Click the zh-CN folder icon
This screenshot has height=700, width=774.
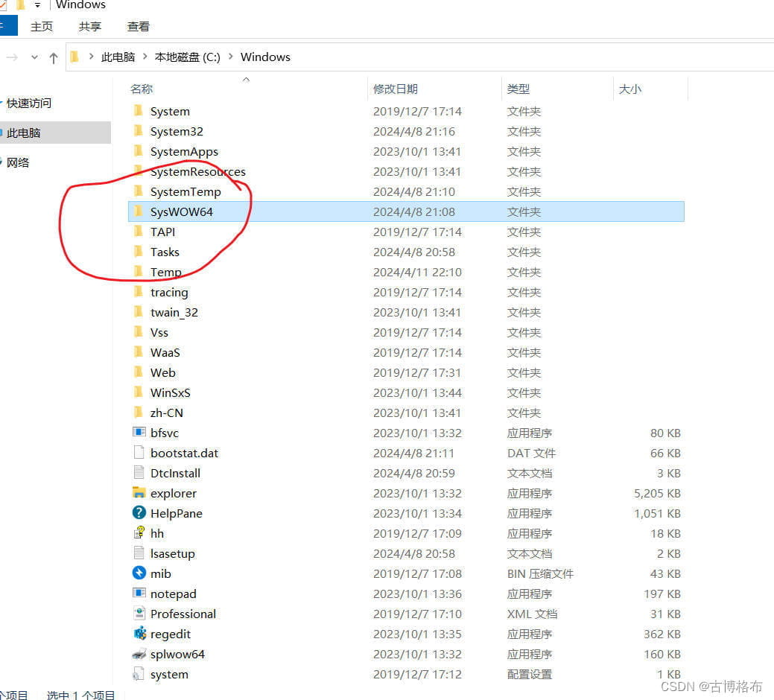point(139,413)
